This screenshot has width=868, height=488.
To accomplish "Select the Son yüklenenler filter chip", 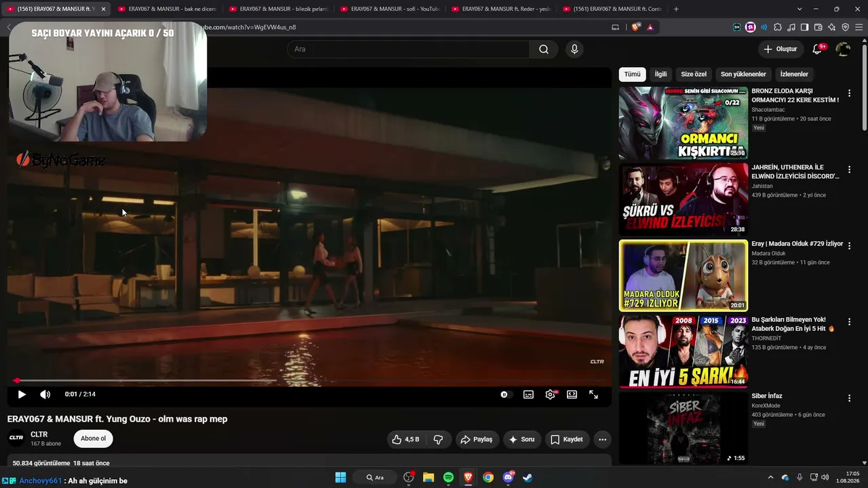I will 743,74.
